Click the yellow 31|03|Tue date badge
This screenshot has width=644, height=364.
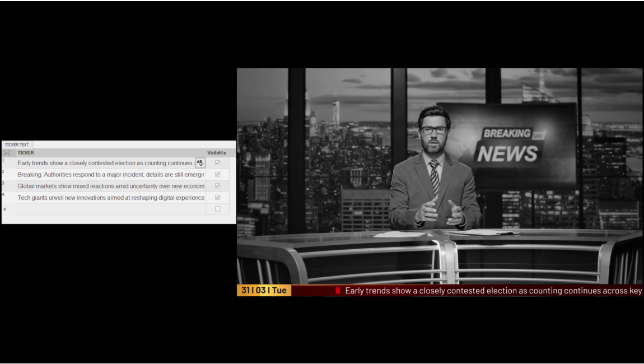tap(264, 291)
